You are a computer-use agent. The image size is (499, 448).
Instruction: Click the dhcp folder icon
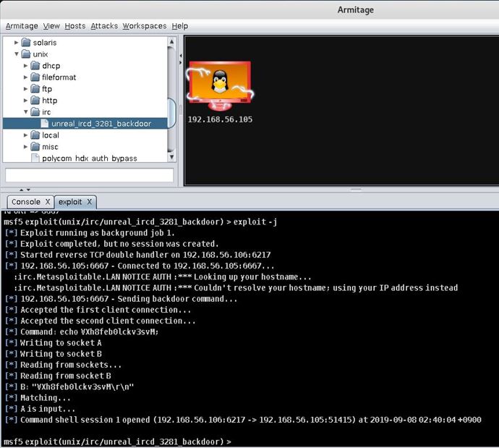pyautogui.click(x=35, y=66)
